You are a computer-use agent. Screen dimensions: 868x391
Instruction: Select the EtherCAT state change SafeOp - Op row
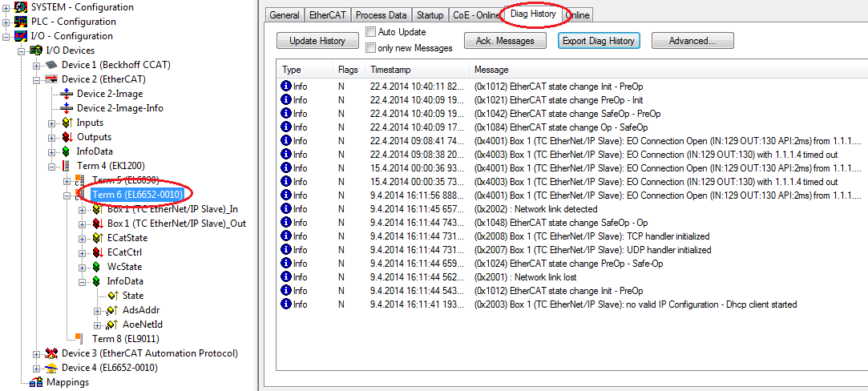pos(571,223)
